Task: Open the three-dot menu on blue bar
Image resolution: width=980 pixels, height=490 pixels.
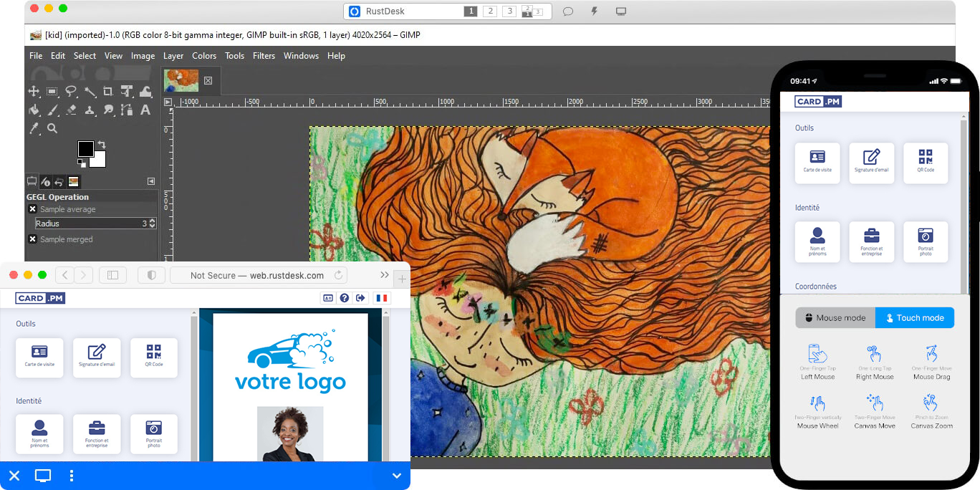Action: point(72,476)
